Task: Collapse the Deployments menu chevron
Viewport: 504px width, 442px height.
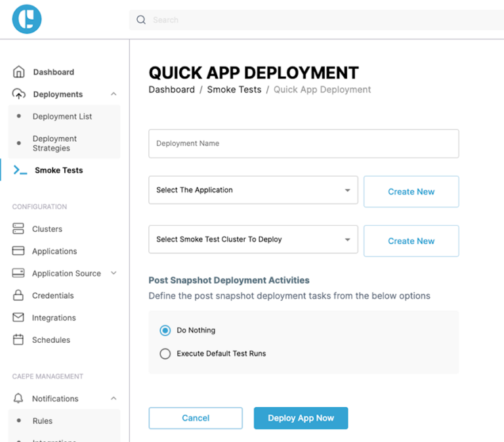Action: pyautogui.click(x=114, y=94)
